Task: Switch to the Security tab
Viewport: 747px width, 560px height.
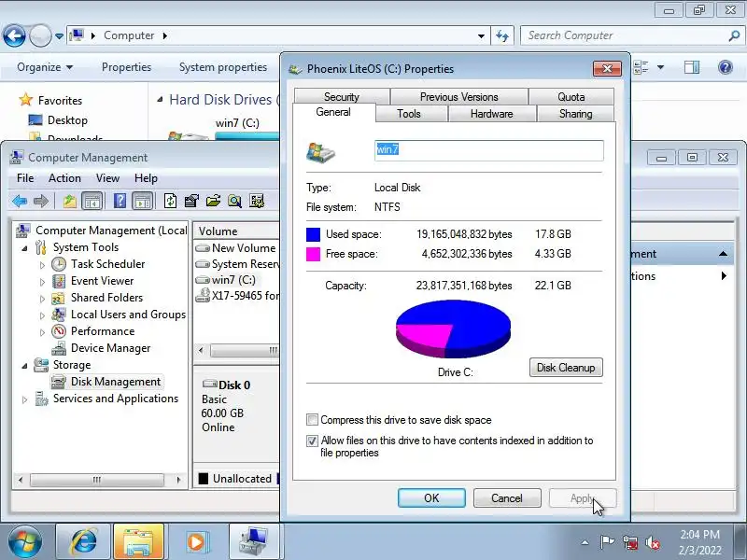Action: [x=342, y=97]
